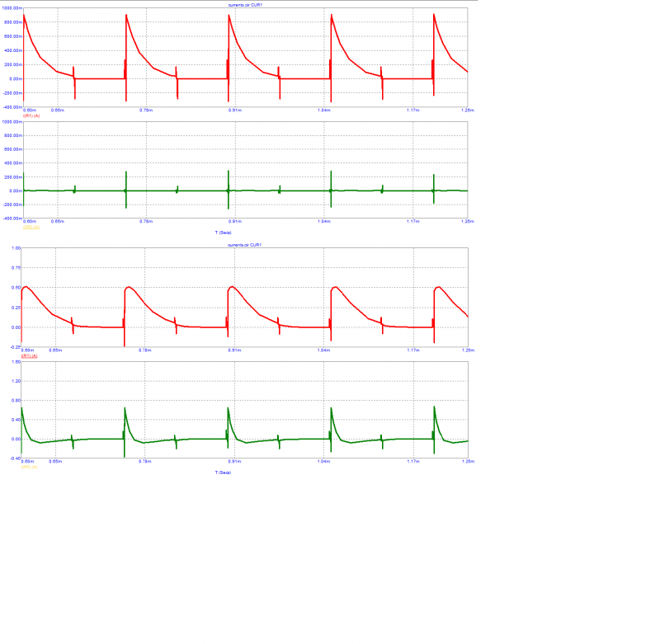Select the red i(R1) legend label under the third plot
The height and width of the screenshot is (644, 660).
click(x=30, y=355)
